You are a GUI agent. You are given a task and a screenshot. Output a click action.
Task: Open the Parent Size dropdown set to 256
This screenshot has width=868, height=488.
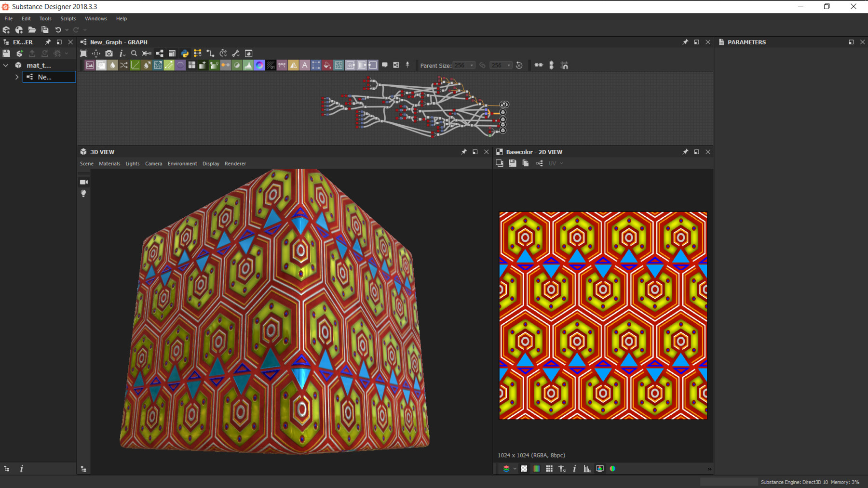[464, 65]
